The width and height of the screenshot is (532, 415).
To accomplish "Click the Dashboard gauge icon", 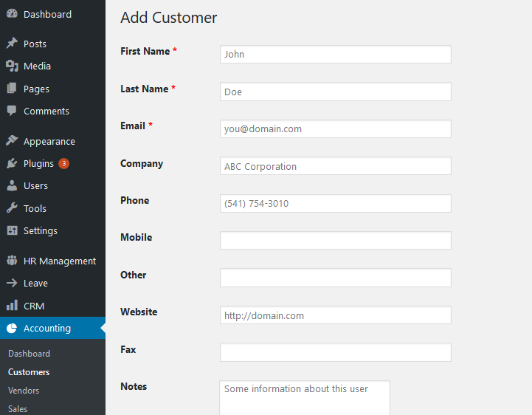I will tap(12, 13).
